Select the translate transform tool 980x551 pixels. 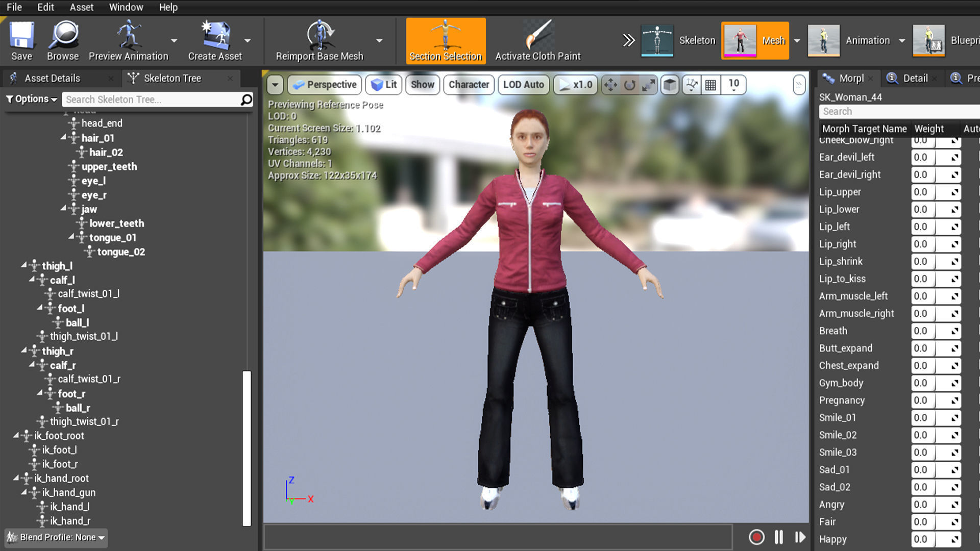click(x=610, y=85)
